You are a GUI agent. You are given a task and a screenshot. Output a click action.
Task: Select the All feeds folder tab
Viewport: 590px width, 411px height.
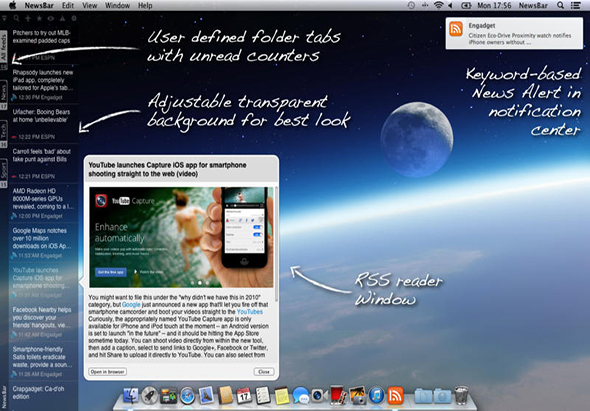pos(4,50)
